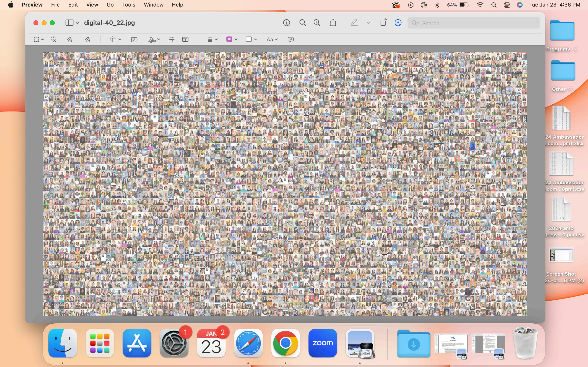
Task: Toggle the Highlight pen tool
Action: [354, 23]
